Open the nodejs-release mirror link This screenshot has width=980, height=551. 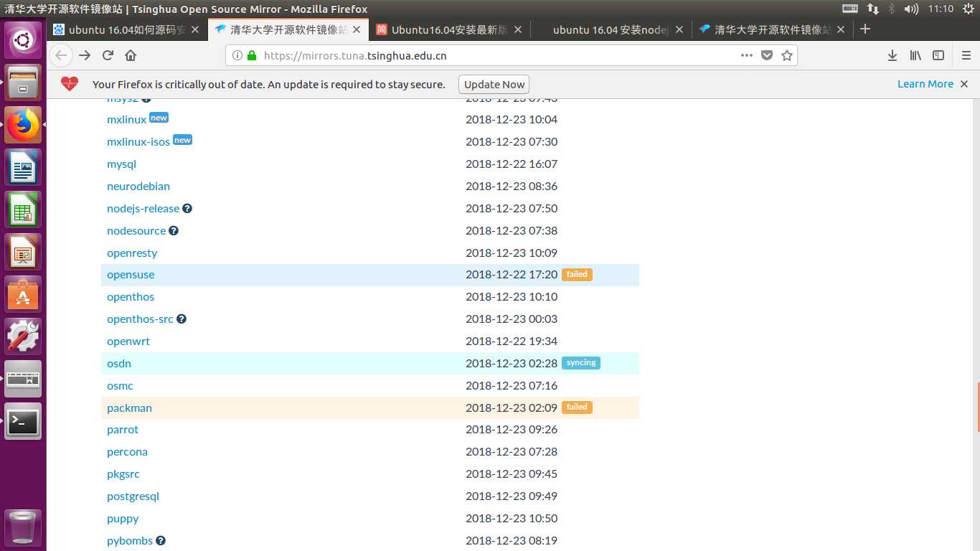pyautogui.click(x=143, y=208)
